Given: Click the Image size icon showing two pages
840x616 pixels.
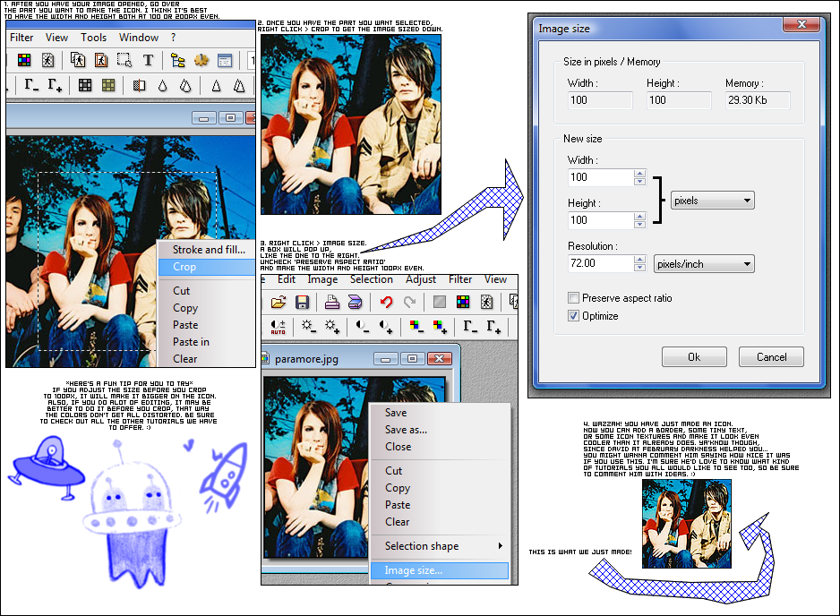Looking at the screenshot, I should pos(78,61).
